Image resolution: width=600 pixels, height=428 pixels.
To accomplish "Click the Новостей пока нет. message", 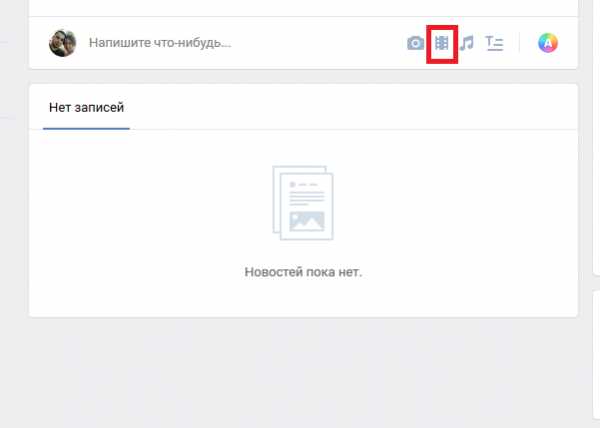I will (x=303, y=272).
